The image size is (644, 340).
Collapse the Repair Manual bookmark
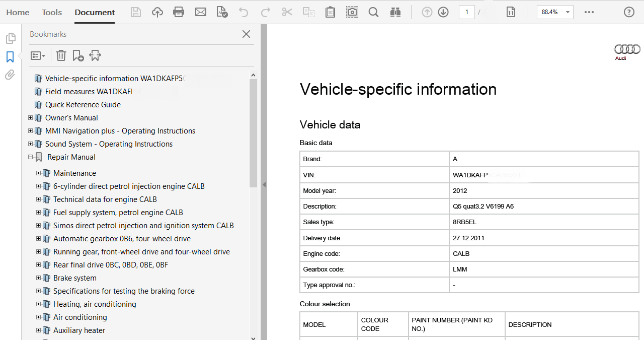pos(31,157)
